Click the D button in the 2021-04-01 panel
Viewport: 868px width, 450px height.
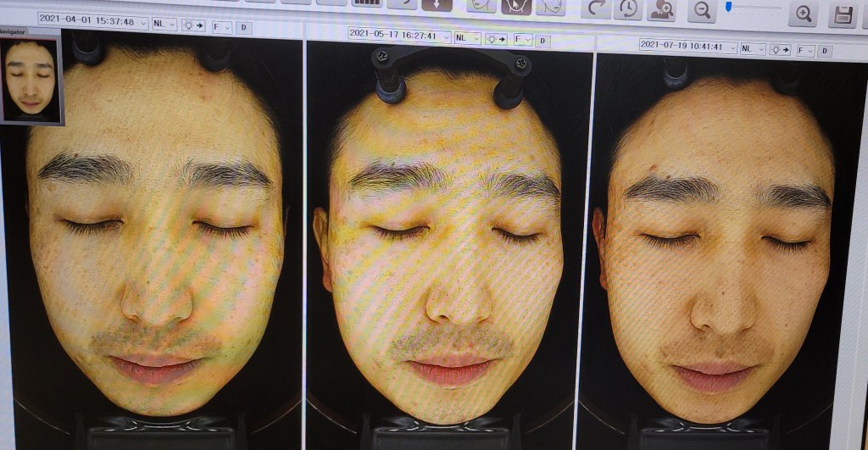[244, 28]
